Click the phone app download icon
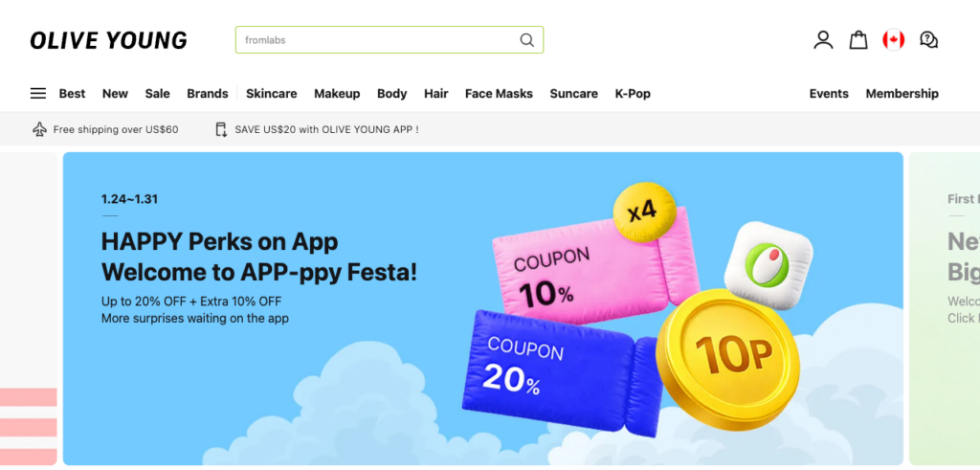Image resolution: width=980 pixels, height=470 pixels. [221, 129]
